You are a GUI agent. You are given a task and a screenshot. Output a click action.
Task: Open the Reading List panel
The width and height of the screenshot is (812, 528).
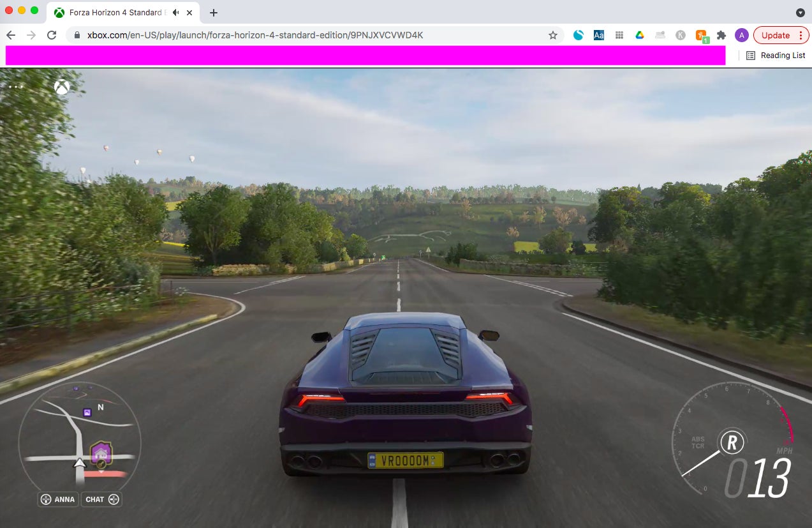pos(776,56)
